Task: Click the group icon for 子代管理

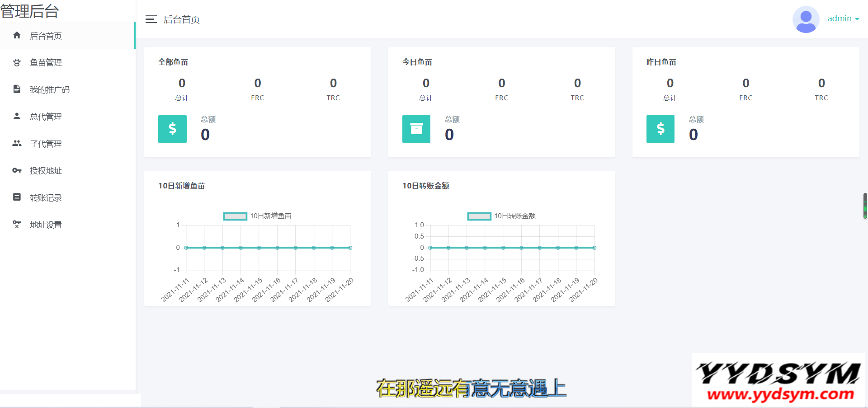Action: tap(17, 143)
